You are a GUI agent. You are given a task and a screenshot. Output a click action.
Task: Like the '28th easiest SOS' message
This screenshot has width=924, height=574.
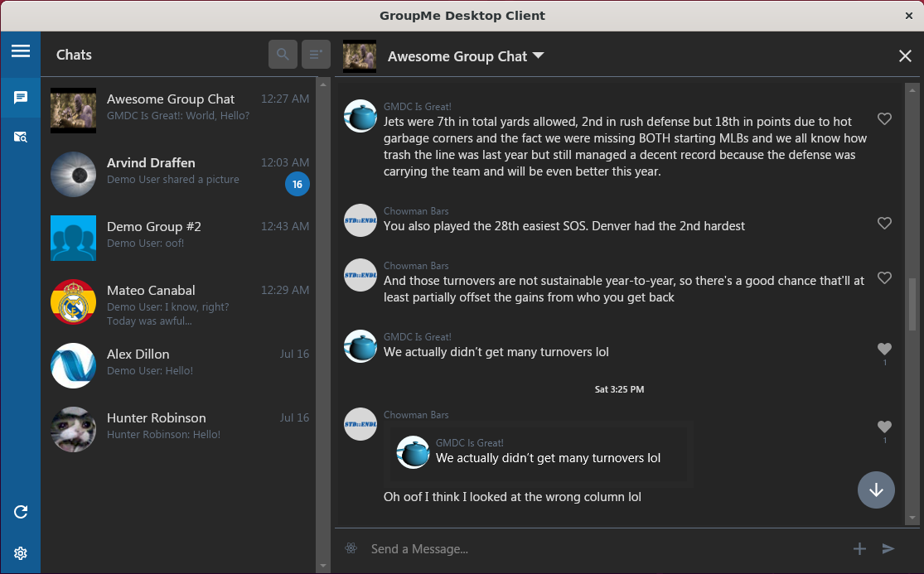tap(884, 223)
